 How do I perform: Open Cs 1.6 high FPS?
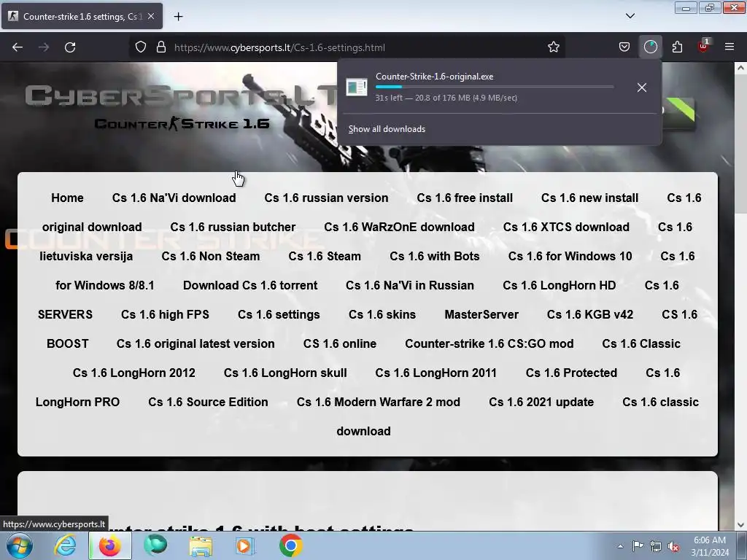point(165,315)
